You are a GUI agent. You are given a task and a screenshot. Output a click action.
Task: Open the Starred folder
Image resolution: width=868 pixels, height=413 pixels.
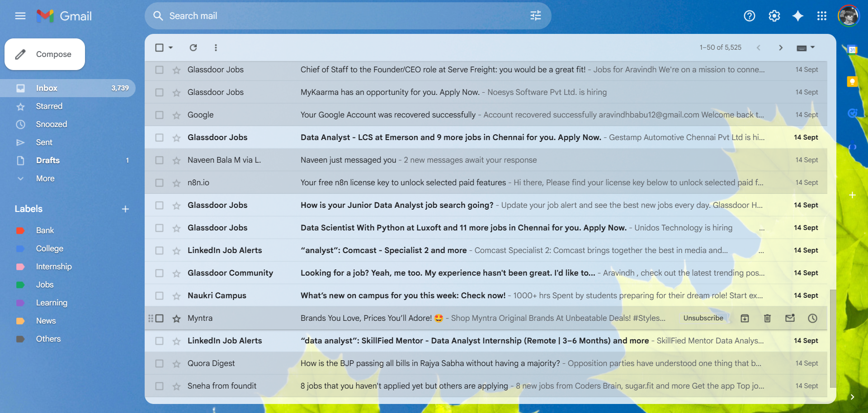click(49, 106)
